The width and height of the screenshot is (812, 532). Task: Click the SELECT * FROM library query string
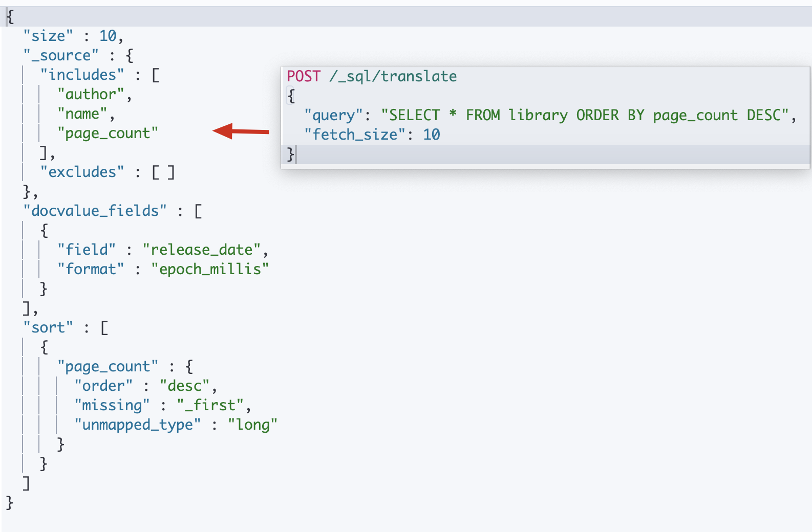pos(585,115)
